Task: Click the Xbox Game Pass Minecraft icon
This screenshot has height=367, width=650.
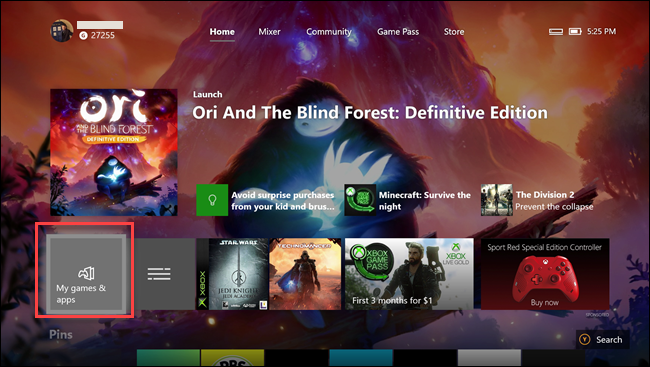Action: [360, 200]
